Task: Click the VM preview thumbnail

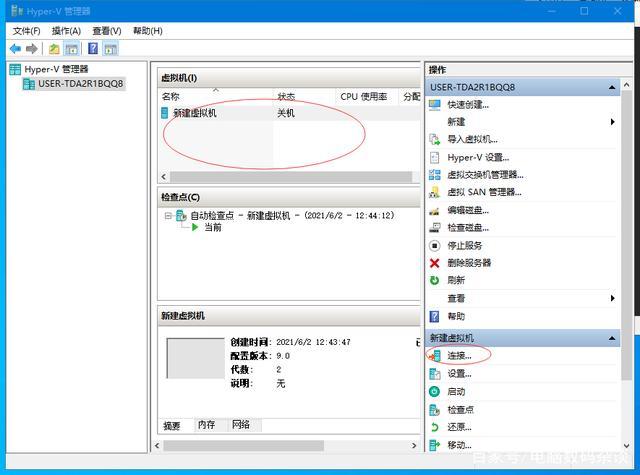Action: pyautogui.click(x=196, y=358)
